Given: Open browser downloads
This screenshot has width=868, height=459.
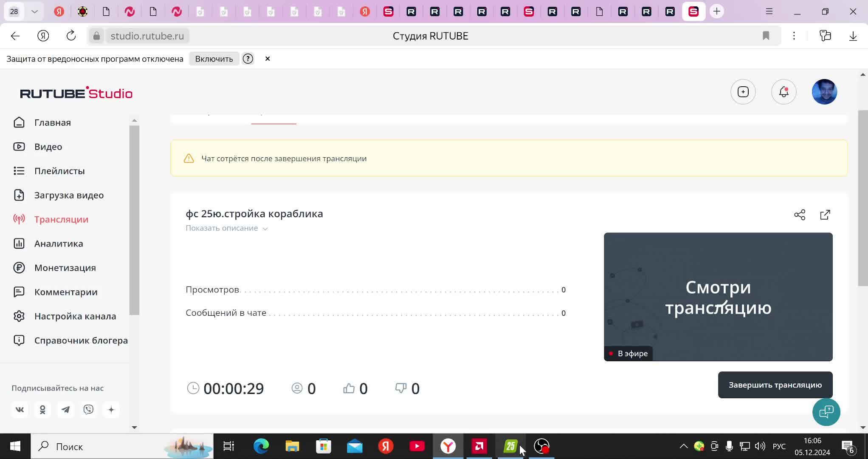Looking at the screenshot, I should (853, 36).
